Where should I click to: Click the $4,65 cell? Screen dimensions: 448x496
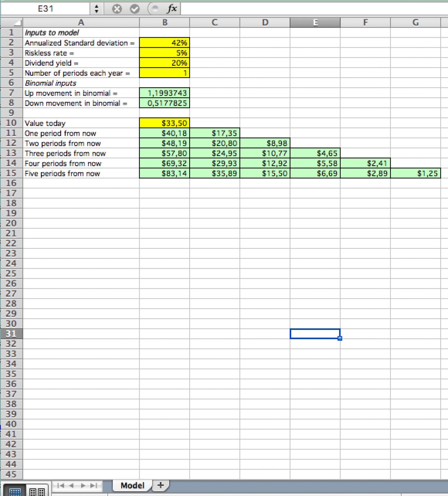tap(315, 153)
